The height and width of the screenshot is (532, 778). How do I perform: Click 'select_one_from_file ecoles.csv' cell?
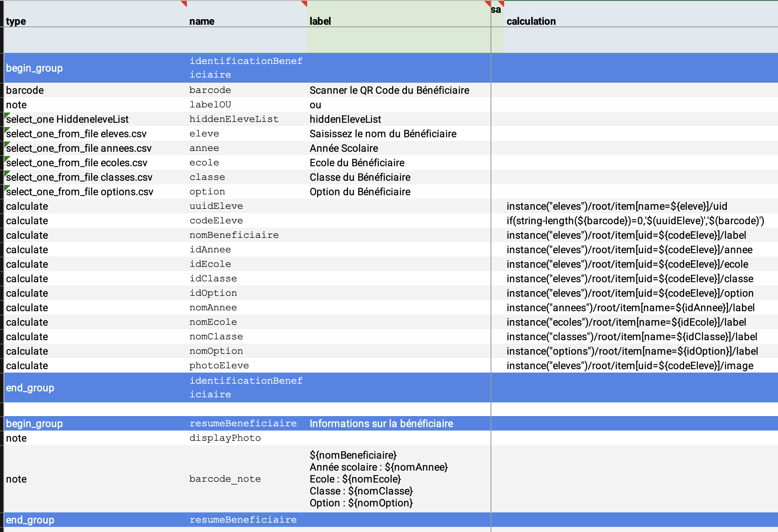click(x=96, y=162)
